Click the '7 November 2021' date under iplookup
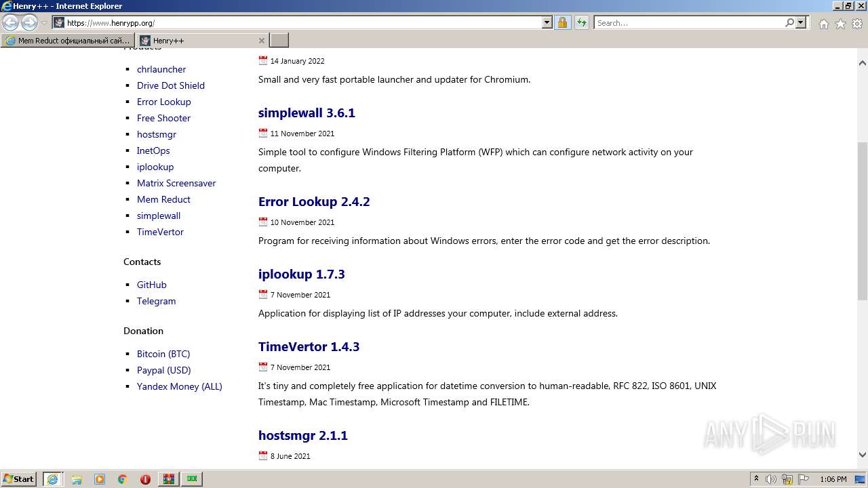Screen dimensions: 868x488 300,295
